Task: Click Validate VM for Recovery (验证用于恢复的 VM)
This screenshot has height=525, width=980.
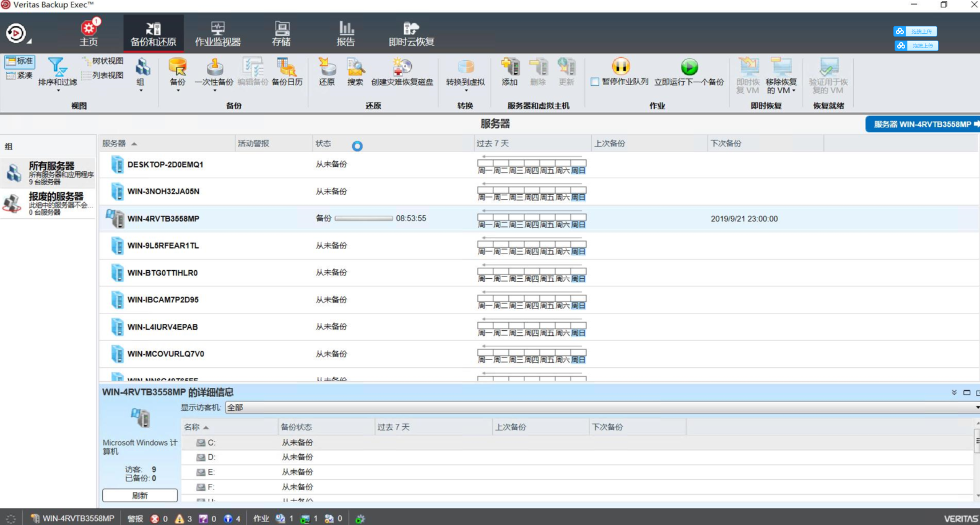Action: [x=828, y=75]
